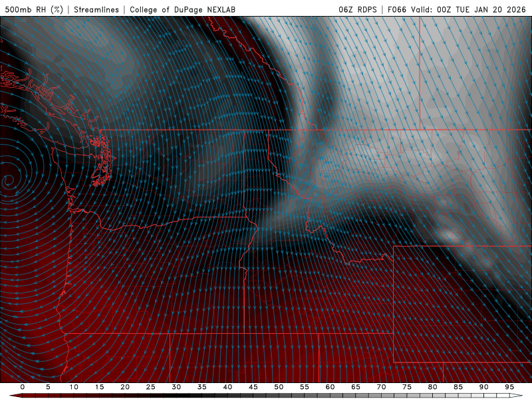
Task: Click the colorbar label "75"
Action: point(407,387)
